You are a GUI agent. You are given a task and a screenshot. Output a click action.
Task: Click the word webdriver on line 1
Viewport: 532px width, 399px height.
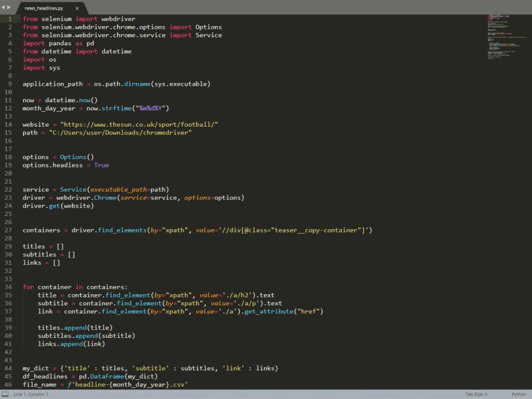[x=118, y=19]
